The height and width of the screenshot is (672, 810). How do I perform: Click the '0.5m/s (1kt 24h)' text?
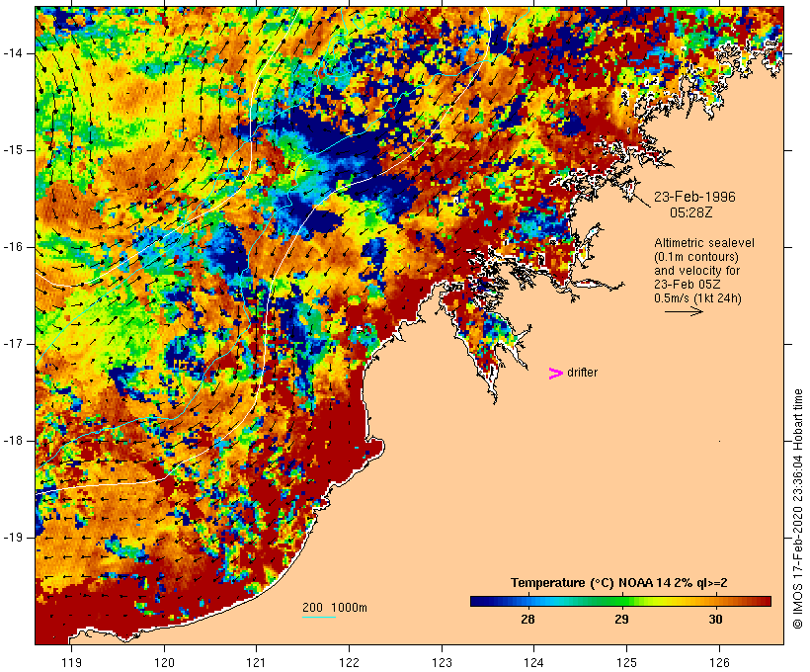697,298
